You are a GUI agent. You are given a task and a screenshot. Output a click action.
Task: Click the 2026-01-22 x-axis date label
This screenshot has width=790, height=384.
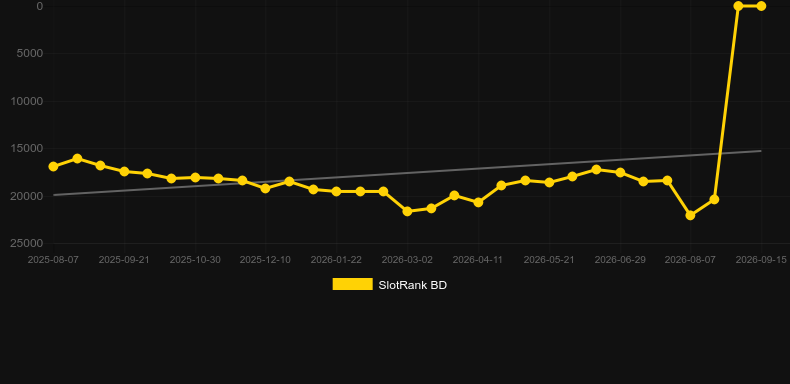point(336,260)
